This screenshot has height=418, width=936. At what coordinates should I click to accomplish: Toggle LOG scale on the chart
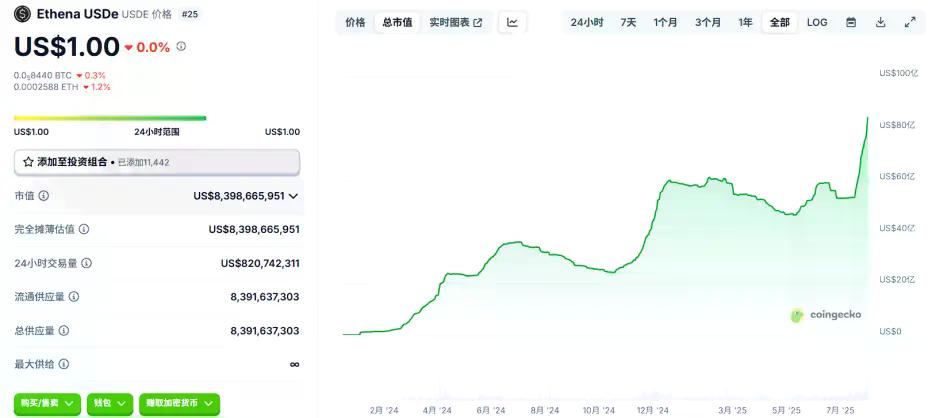[x=817, y=22]
